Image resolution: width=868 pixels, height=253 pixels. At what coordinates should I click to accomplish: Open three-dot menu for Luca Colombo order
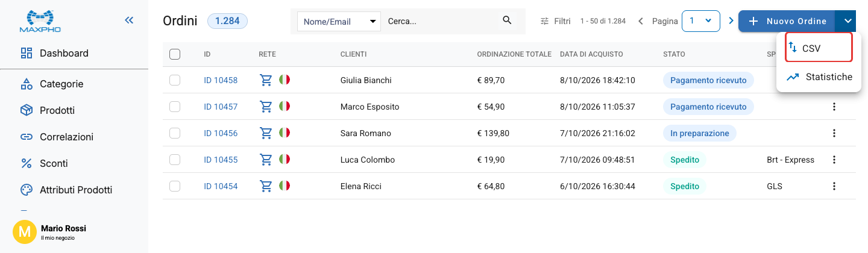[834, 160]
